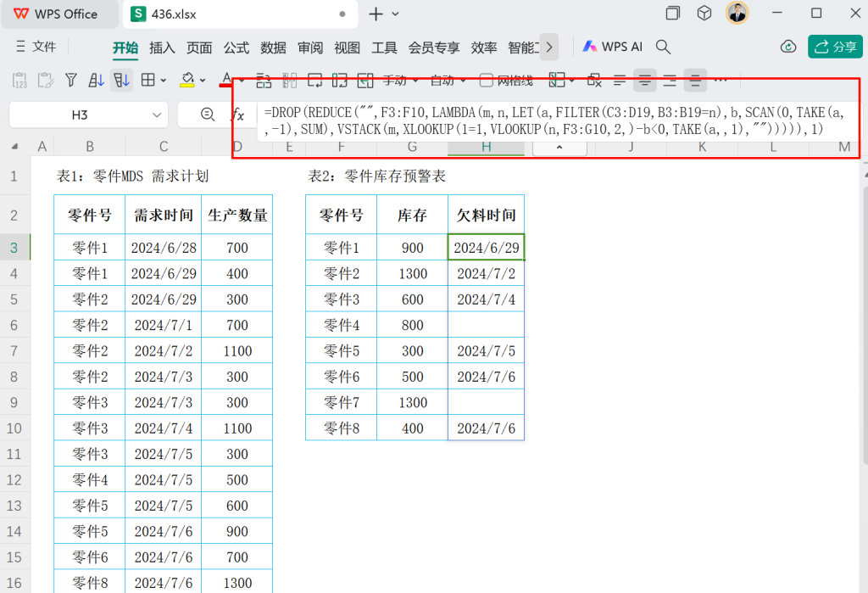Select the 436.xlsx document tab

pyautogui.click(x=238, y=14)
